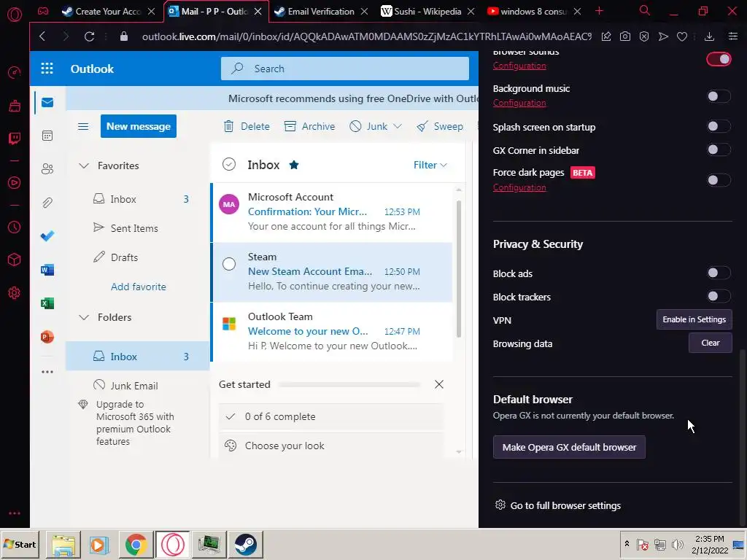
Task: Click Make Opera GX default browser
Action: coord(569,447)
